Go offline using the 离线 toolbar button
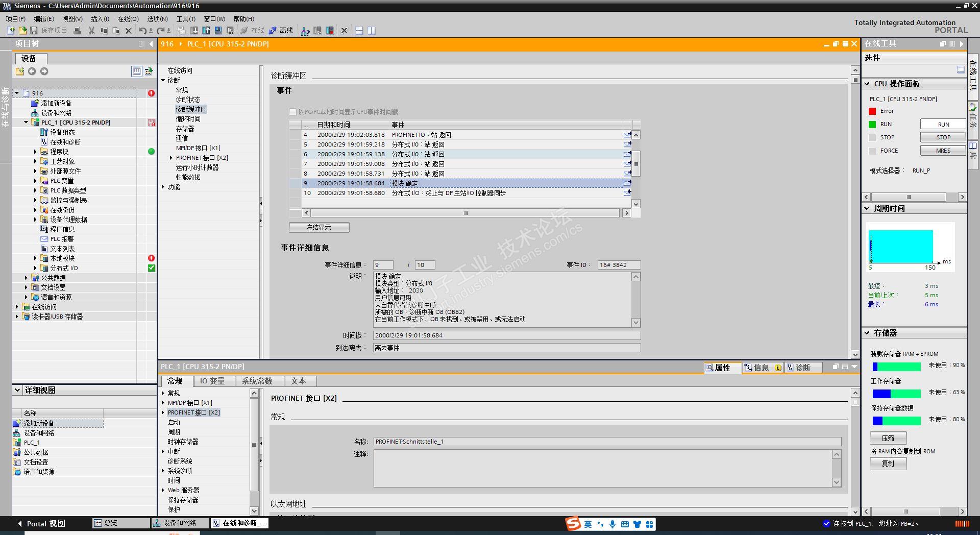 tap(281, 31)
